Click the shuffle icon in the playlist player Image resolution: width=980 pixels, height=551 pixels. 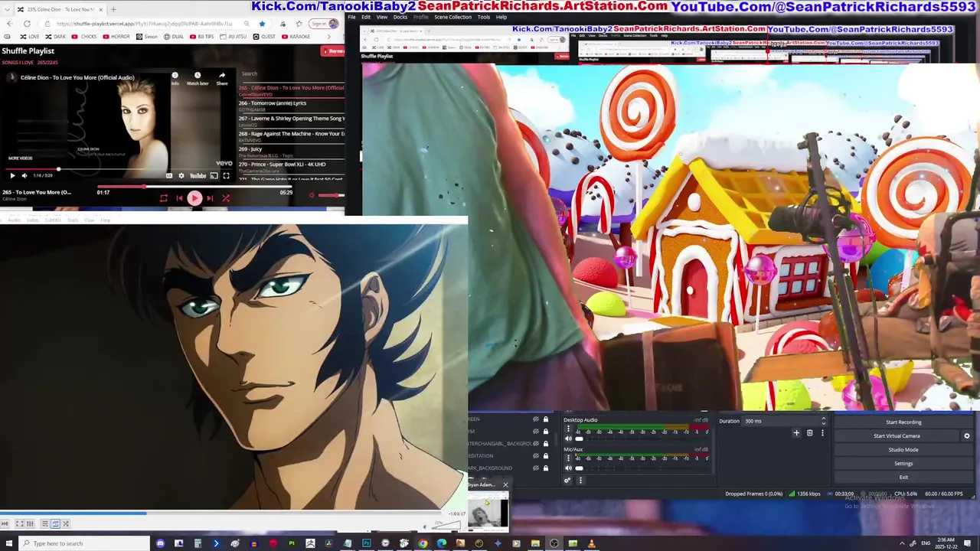coord(226,198)
